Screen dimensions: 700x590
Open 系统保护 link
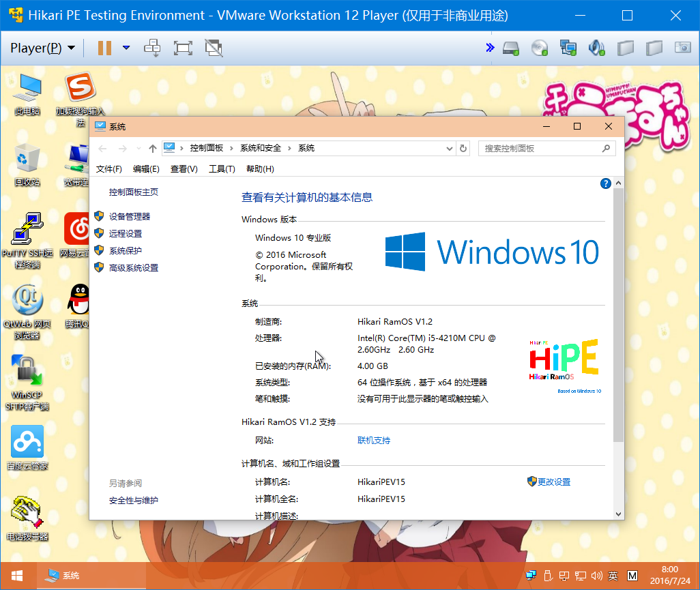(x=126, y=251)
